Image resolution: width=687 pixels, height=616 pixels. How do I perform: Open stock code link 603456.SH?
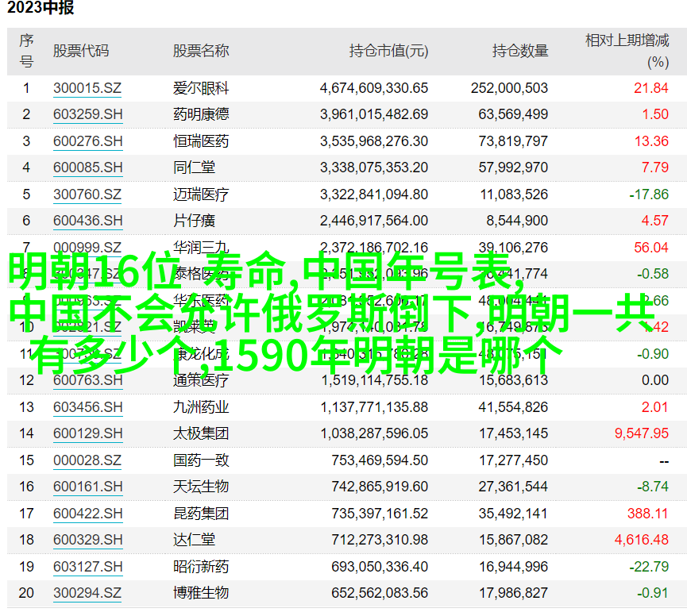click(87, 407)
